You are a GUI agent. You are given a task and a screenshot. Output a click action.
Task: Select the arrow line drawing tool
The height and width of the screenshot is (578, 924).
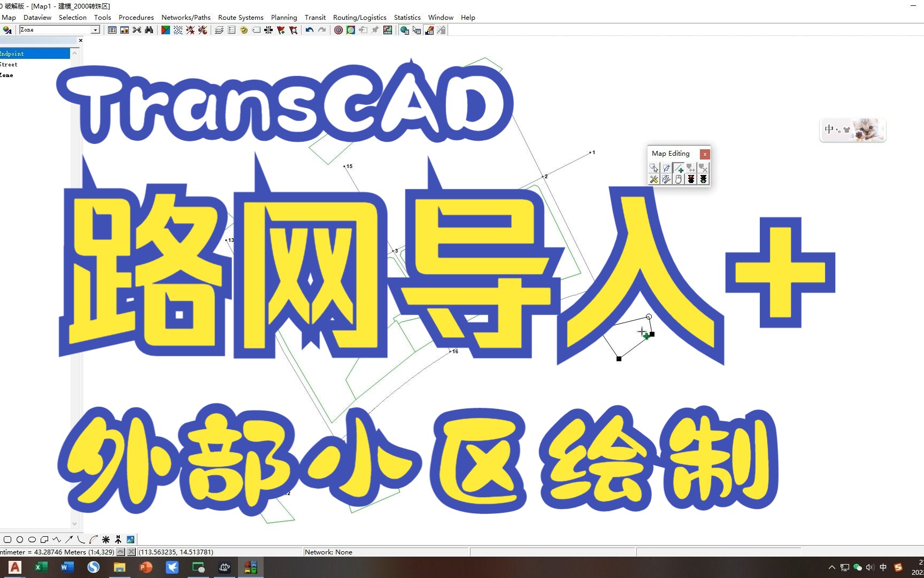[69, 539]
